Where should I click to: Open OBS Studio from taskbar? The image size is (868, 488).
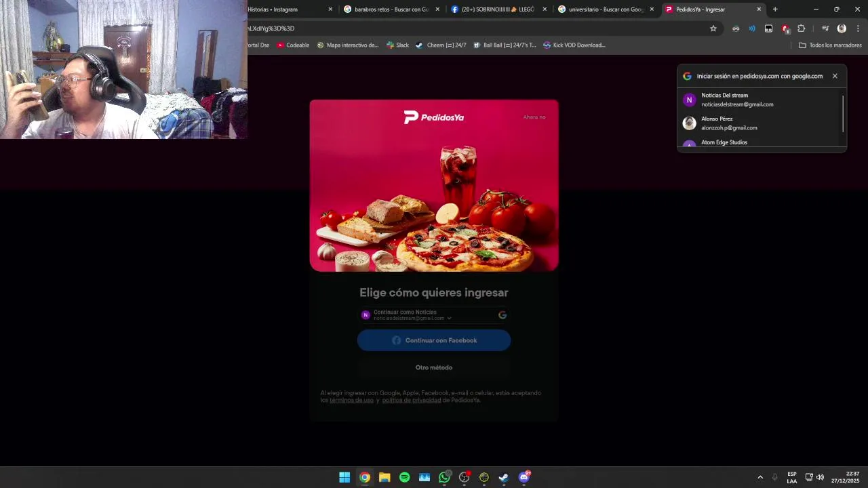point(465,477)
